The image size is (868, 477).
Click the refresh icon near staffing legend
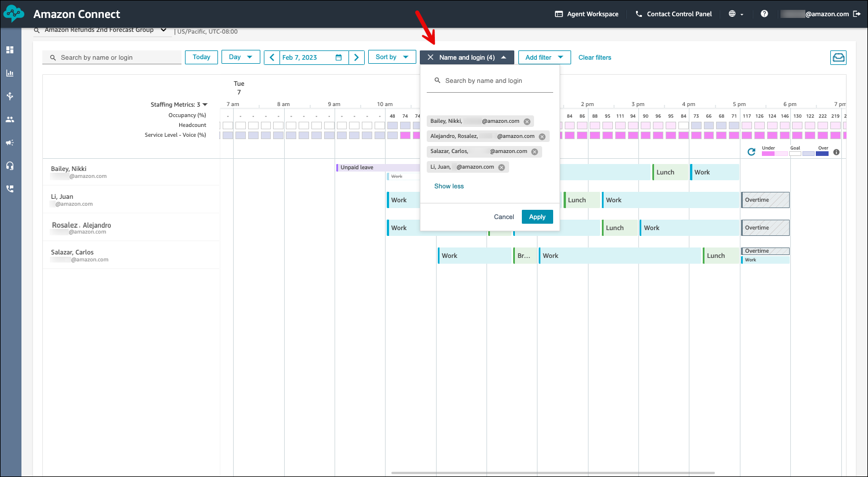click(x=751, y=152)
